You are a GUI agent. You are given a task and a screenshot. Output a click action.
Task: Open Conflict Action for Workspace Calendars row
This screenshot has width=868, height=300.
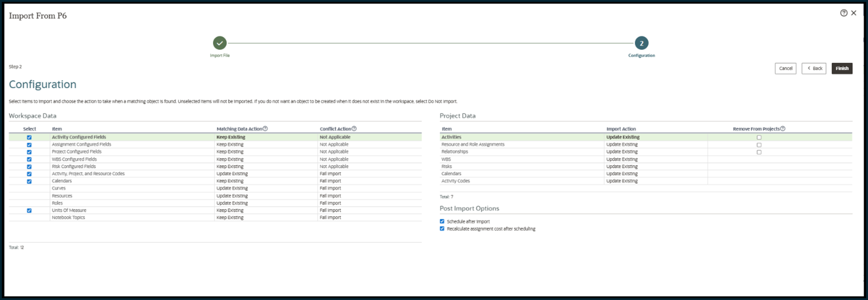(x=370, y=181)
